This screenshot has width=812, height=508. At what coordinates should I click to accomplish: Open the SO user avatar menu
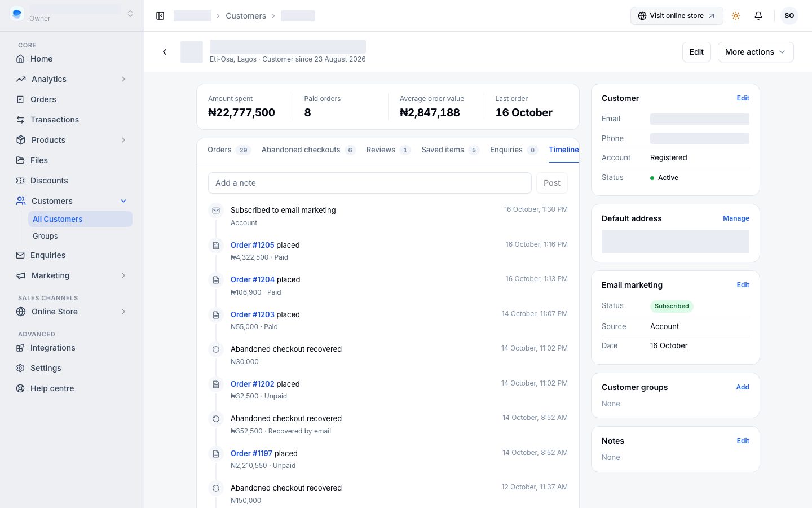coord(789,16)
